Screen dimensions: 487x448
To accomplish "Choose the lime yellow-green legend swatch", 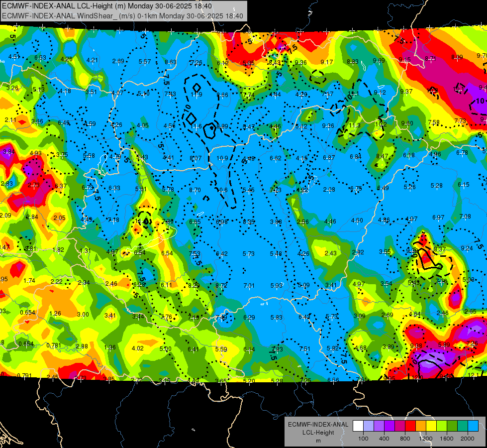I will tap(442, 426).
